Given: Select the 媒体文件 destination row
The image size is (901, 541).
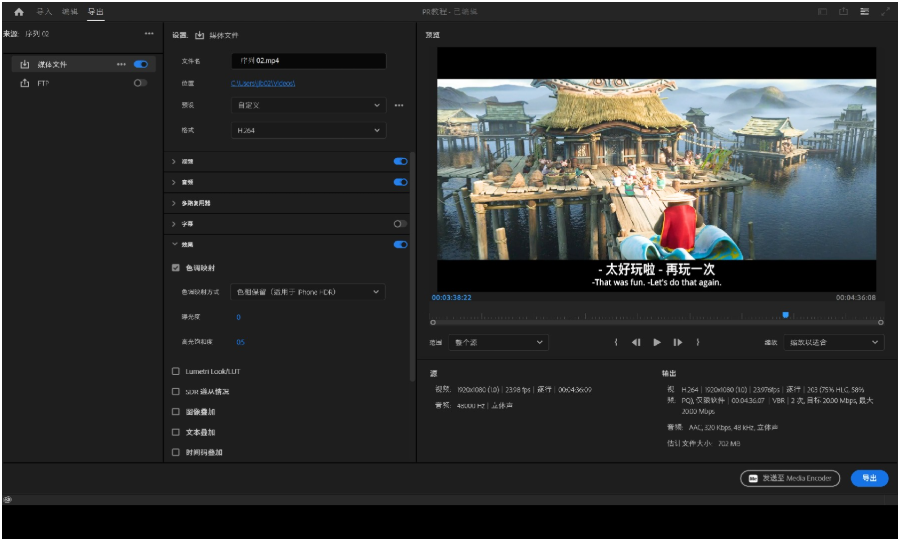Looking at the screenshot, I should [83, 64].
